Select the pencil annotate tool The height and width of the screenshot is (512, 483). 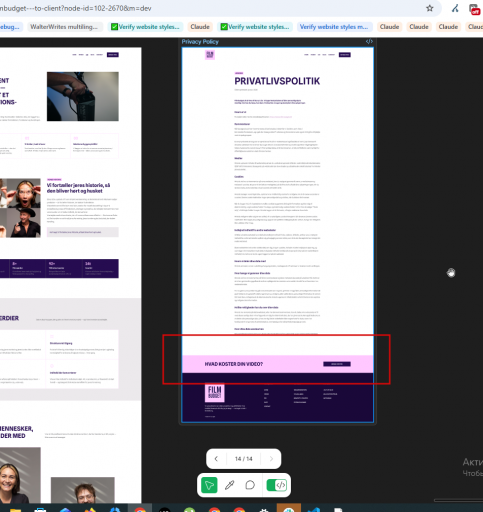pos(230,485)
